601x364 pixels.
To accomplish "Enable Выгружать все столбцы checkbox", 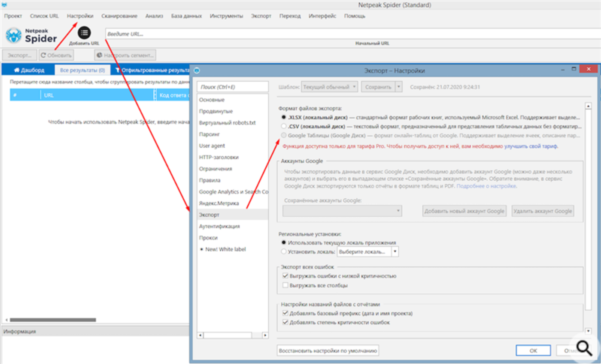I will coord(285,285).
